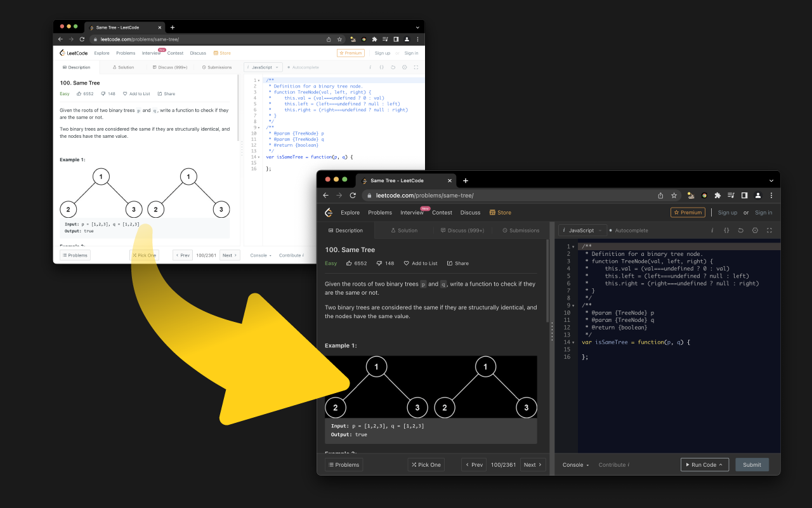This screenshot has height=508, width=812.
Task: Reload the page in the dark browser window
Action: [x=353, y=196]
